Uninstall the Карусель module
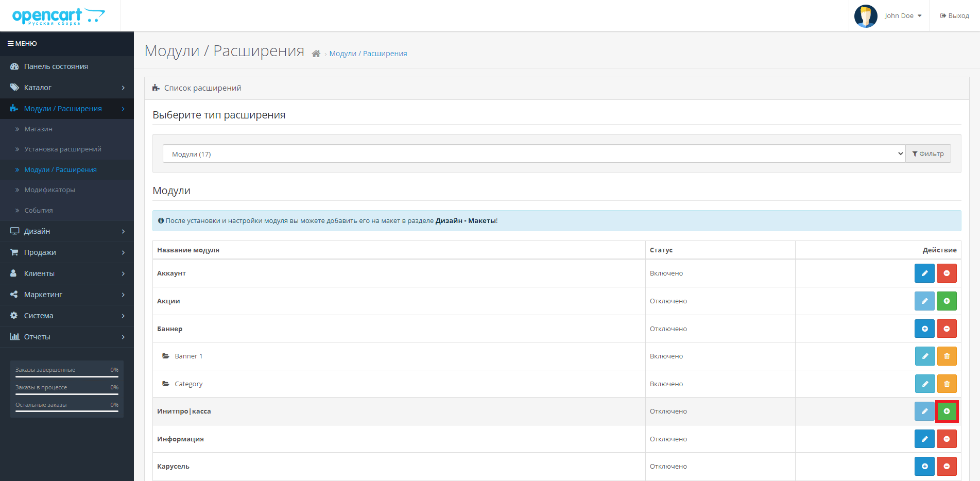This screenshot has width=980, height=481. point(947,466)
